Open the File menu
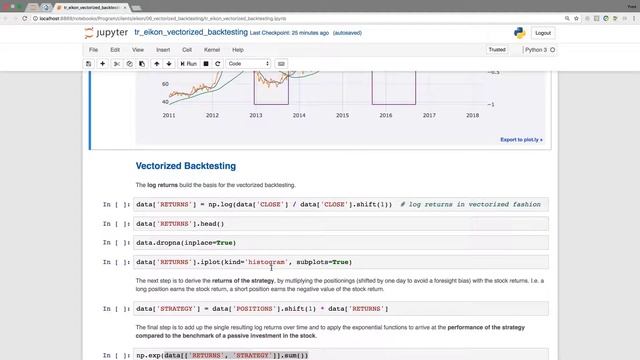This screenshot has width=640, height=360. click(93, 50)
